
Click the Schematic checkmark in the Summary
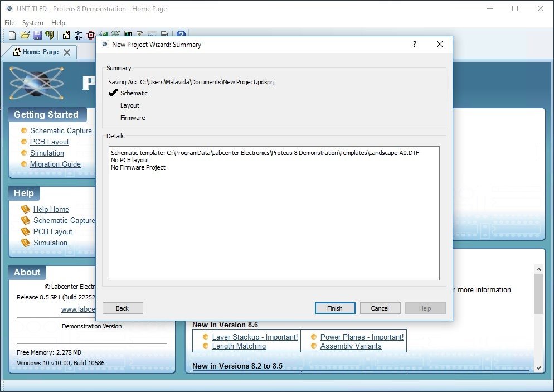click(x=113, y=93)
